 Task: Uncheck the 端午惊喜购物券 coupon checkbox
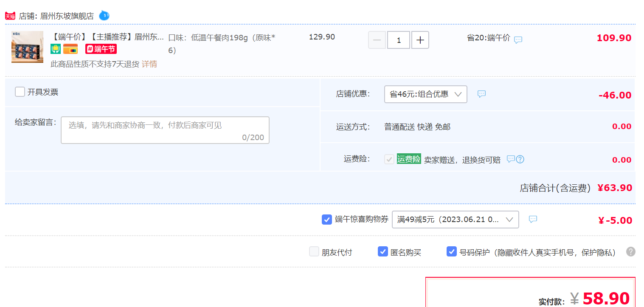tap(327, 220)
